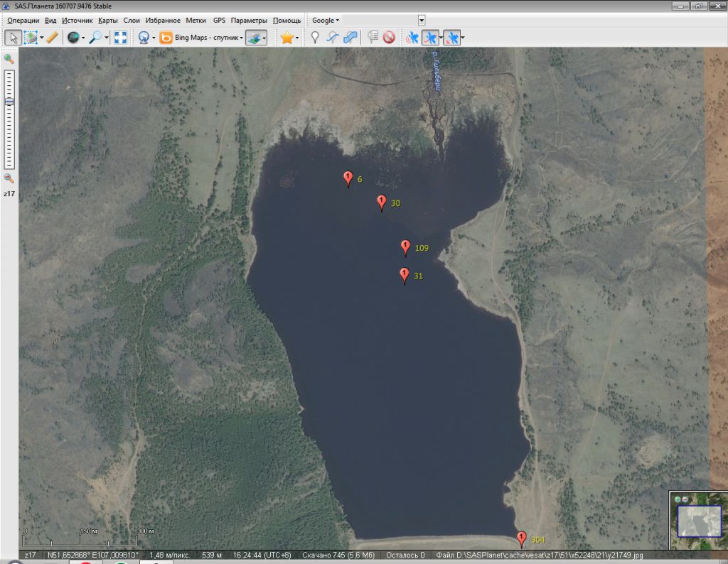Click the add placemark pin icon

click(315, 38)
